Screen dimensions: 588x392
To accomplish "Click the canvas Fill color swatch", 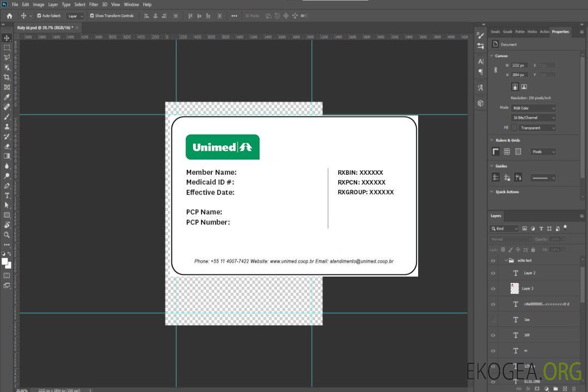I will tap(514, 128).
